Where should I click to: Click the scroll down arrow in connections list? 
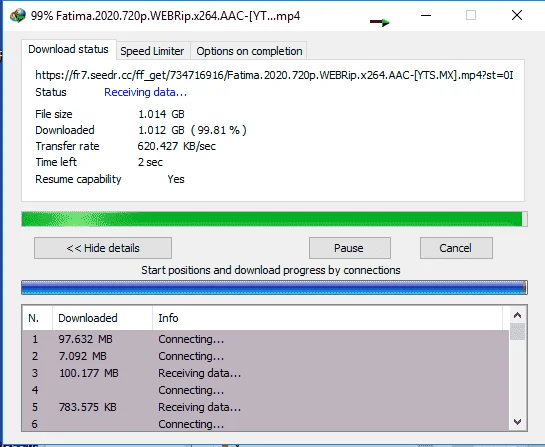coord(517,422)
